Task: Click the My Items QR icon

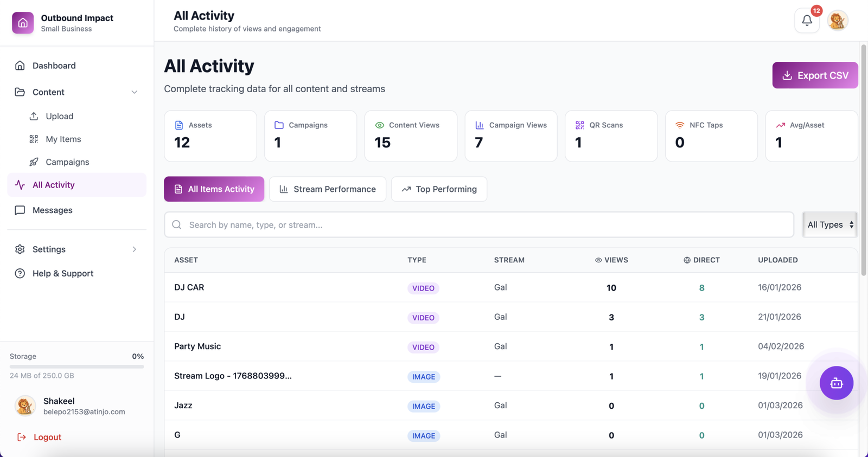Action: (x=34, y=139)
